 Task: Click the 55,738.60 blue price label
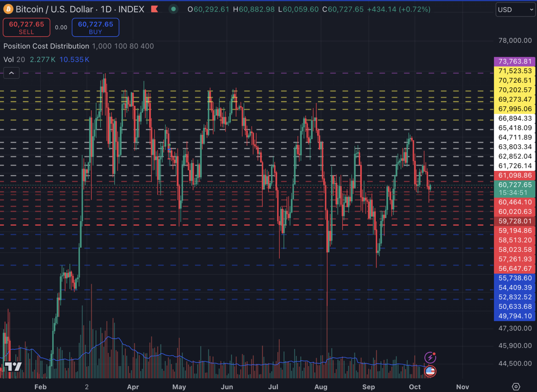coord(515,278)
